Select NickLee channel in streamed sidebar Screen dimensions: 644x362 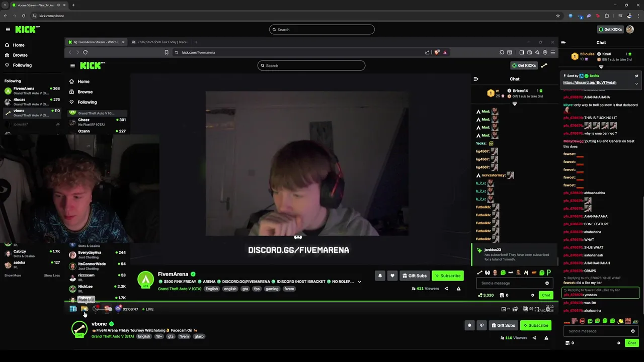pyautogui.click(x=98, y=288)
